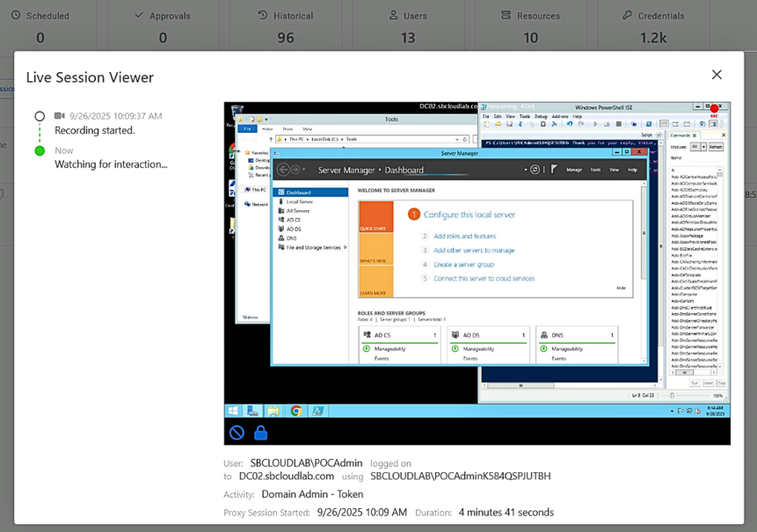
Task: Expand the Script pane chevron in ISE
Action: (659, 135)
